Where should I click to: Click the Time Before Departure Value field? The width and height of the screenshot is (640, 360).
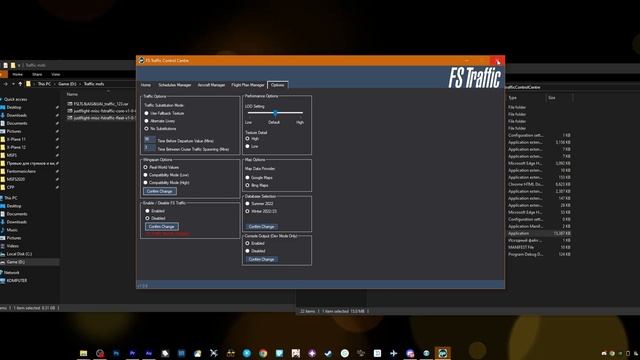pos(149,140)
